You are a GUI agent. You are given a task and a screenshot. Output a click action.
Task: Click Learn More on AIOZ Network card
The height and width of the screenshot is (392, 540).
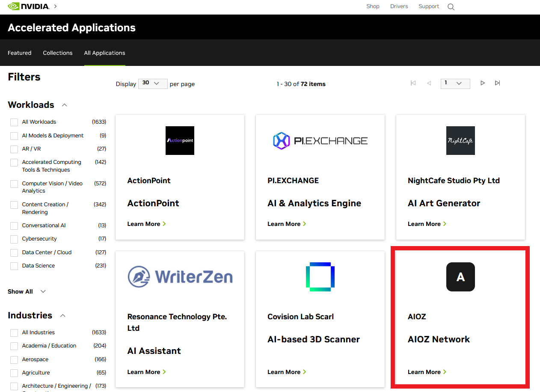click(x=427, y=372)
